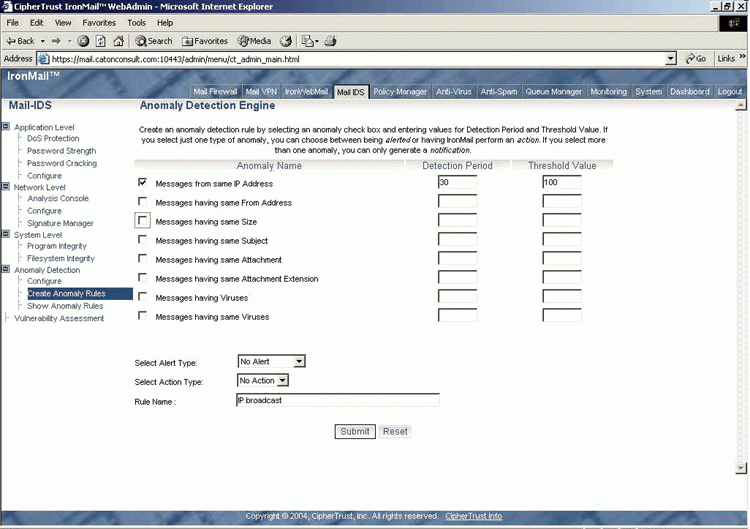Open Favorites toolbar button

(x=205, y=41)
